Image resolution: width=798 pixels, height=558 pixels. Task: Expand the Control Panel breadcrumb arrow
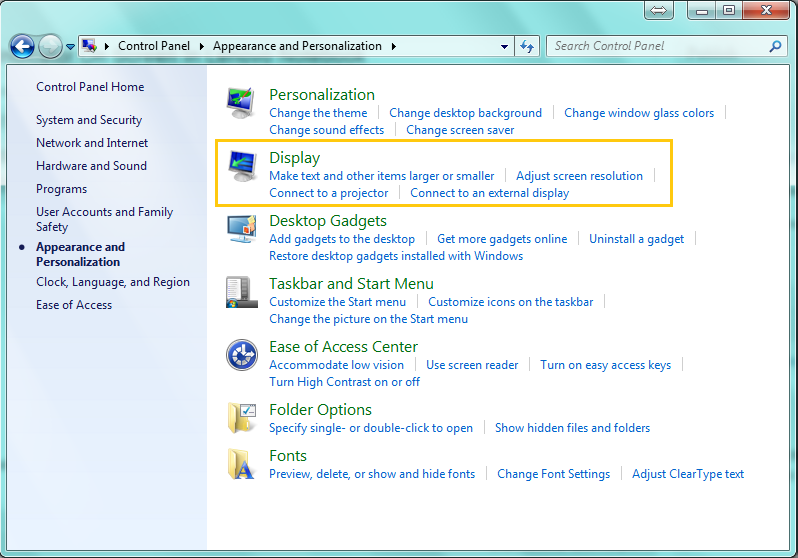(x=201, y=46)
